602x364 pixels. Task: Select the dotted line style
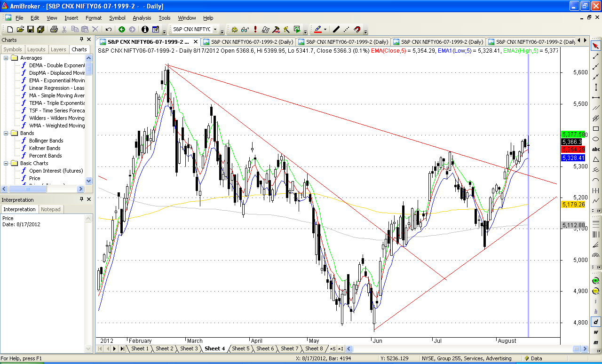coord(347,29)
